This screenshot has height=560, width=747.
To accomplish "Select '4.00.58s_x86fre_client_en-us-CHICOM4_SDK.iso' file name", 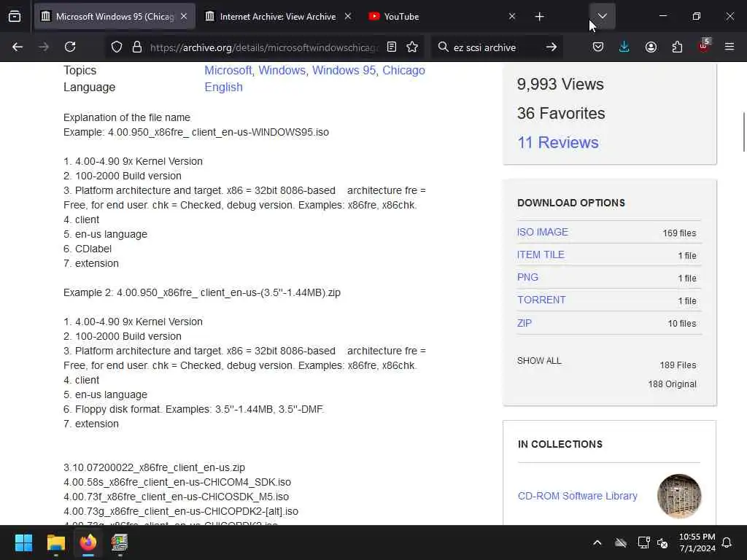I will (177, 482).
